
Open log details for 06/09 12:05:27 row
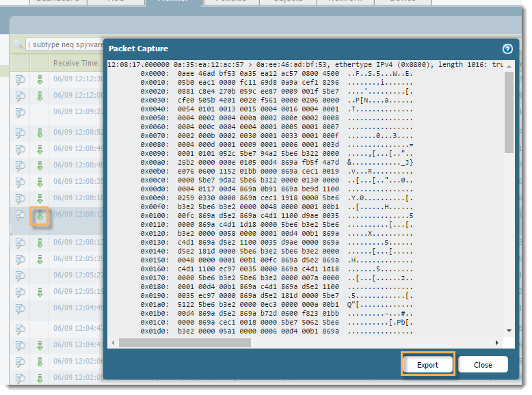coord(20,276)
